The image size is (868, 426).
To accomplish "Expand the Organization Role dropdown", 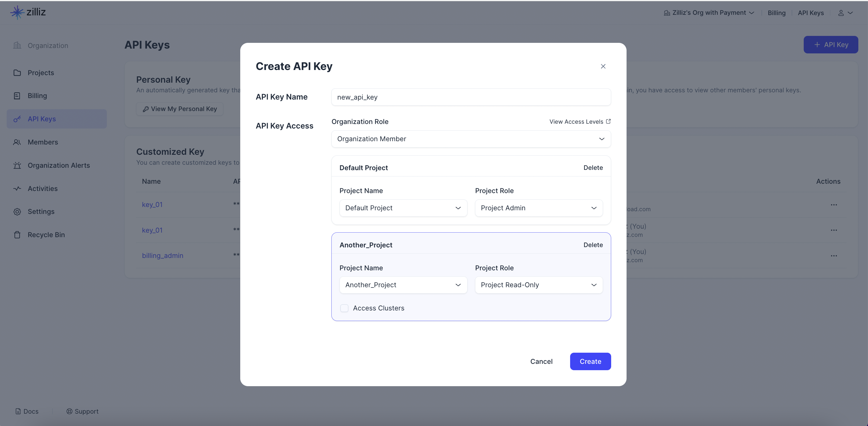I will tap(471, 139).
